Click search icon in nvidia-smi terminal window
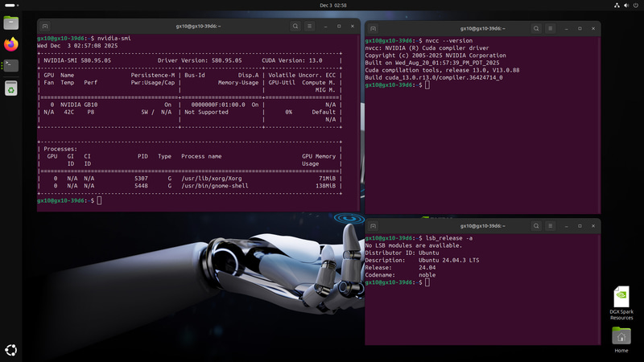Image resolution: width=644 pixels, height=362 pixels. click(x=295, y=27)
